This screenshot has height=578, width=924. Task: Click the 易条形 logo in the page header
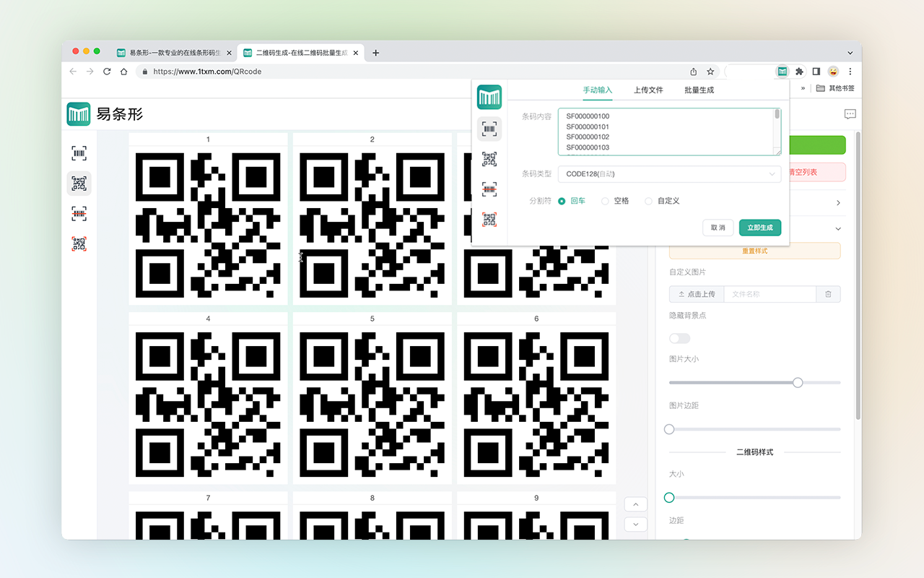(105, 114)
